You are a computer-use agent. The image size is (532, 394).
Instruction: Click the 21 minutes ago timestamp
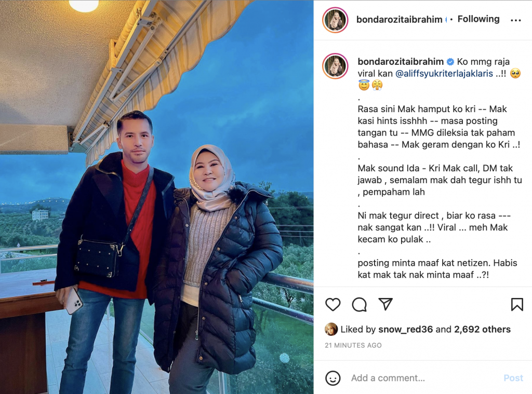[353, 345]
